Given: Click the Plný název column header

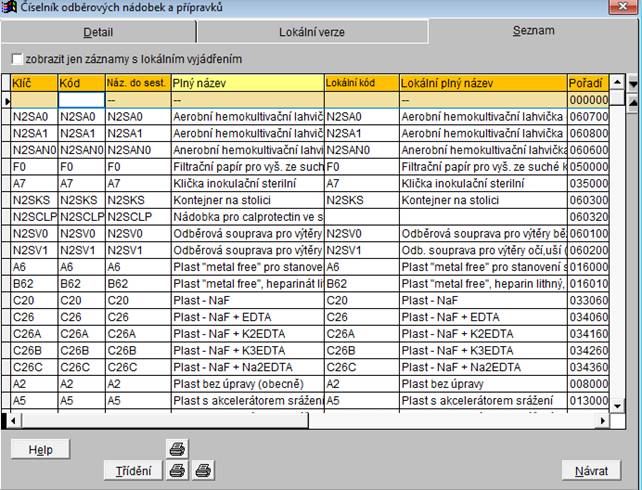Looking at the screenshot, I should [x=247, y=83].
